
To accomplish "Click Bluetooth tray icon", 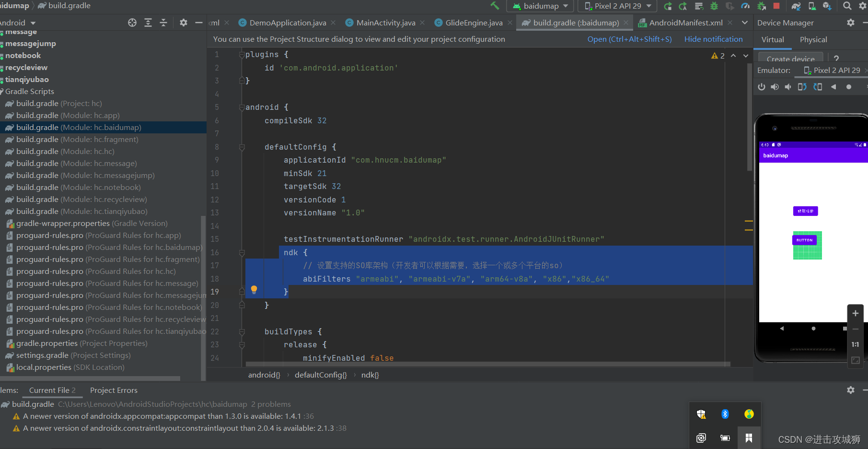I will click(x=725, y=414).
